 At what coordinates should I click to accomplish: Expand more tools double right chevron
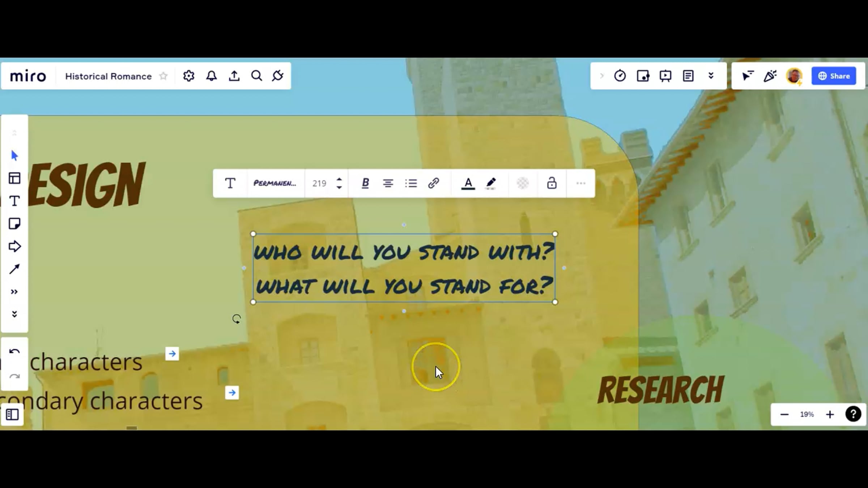14,292
